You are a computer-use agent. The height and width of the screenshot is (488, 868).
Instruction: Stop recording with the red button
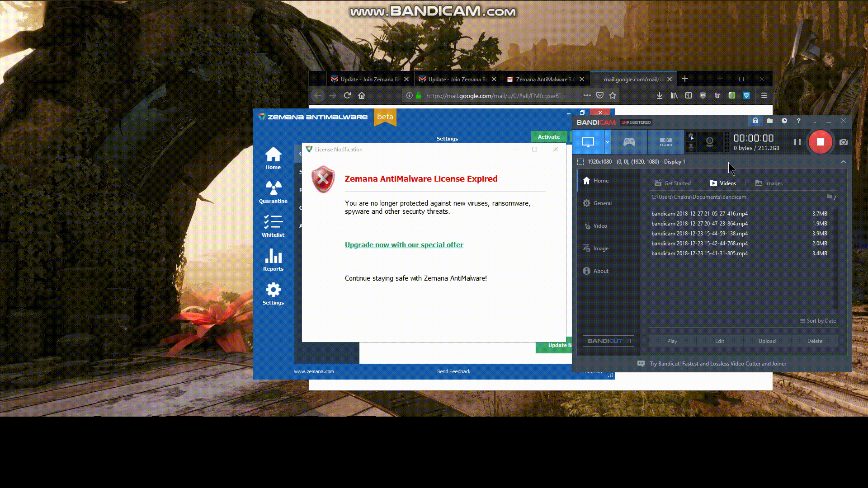pos(820,142)
